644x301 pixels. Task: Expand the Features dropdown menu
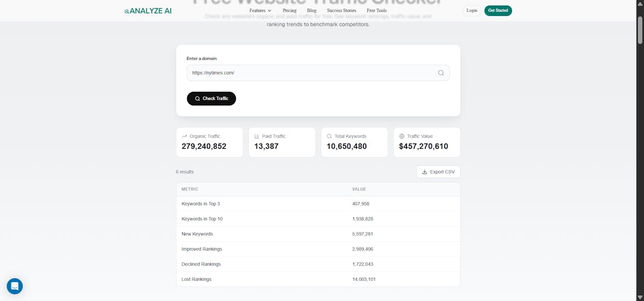pyautogui.click(x=260, y=10)
